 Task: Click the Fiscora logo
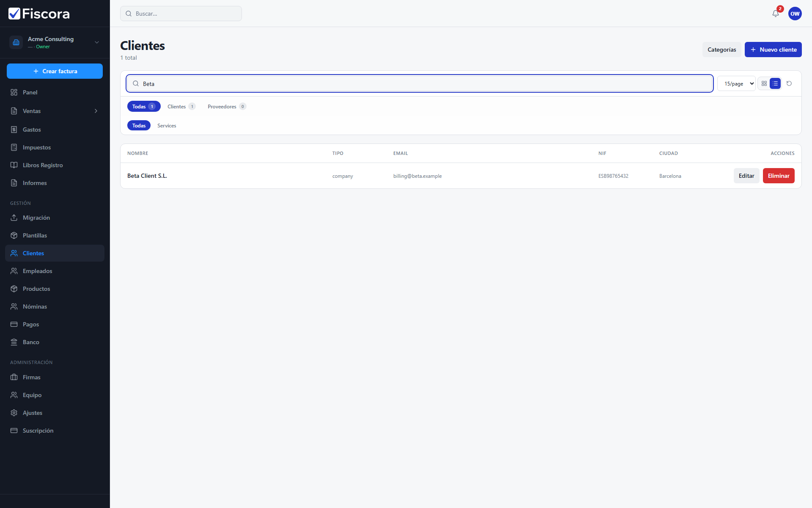39,14
